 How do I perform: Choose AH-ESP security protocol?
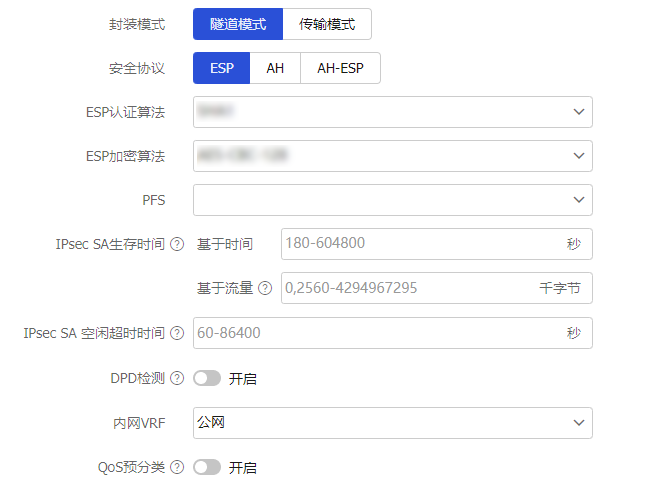click(x=340, y=68)
